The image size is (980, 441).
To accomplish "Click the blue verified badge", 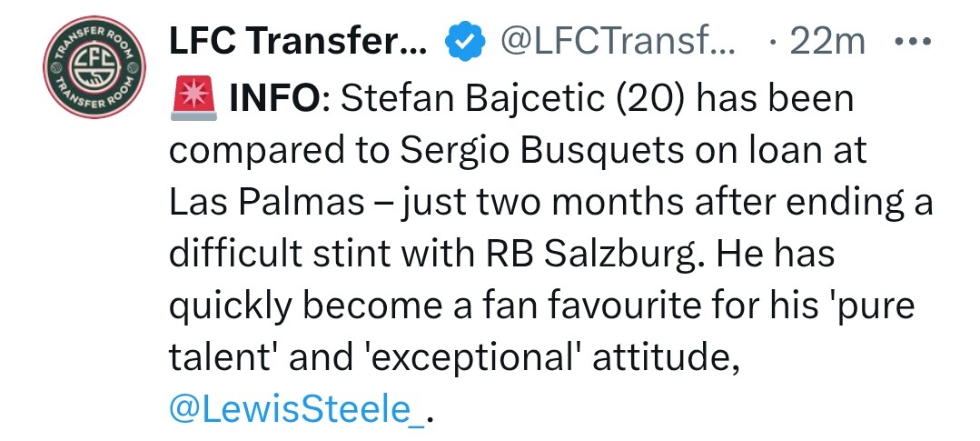I will tap(464, 44).
